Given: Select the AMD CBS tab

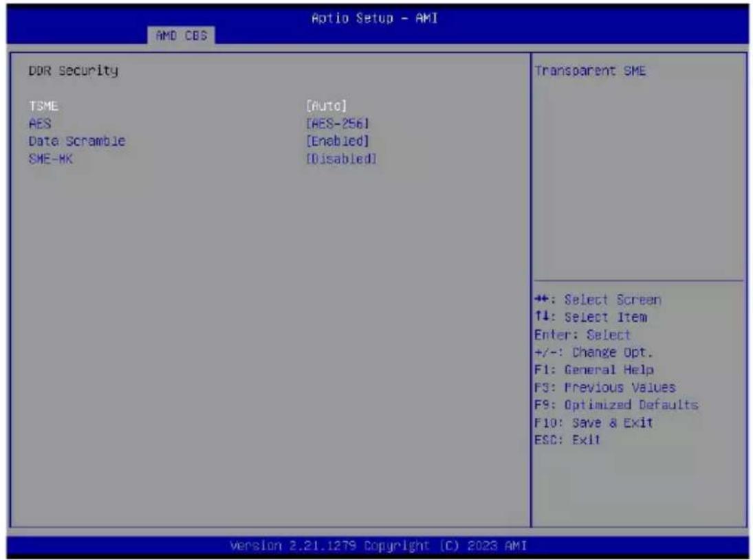Looking at the screenshot, I should 182,36.
